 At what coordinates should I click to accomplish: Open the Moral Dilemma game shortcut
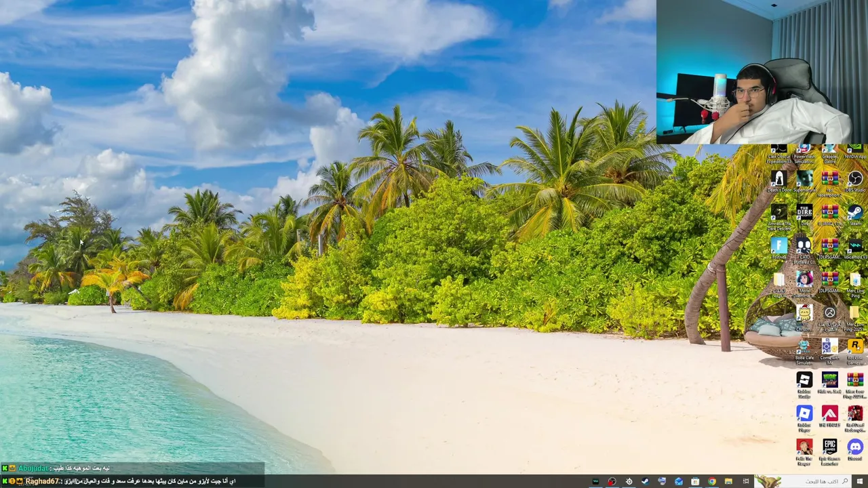coord(804,283)
